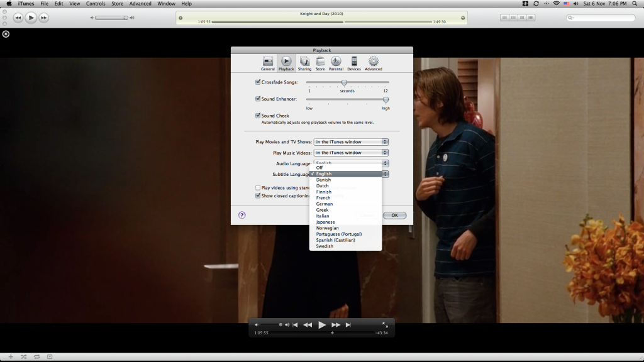
Task: Click the overlay controller scrubber position
Action: point(332,333)
